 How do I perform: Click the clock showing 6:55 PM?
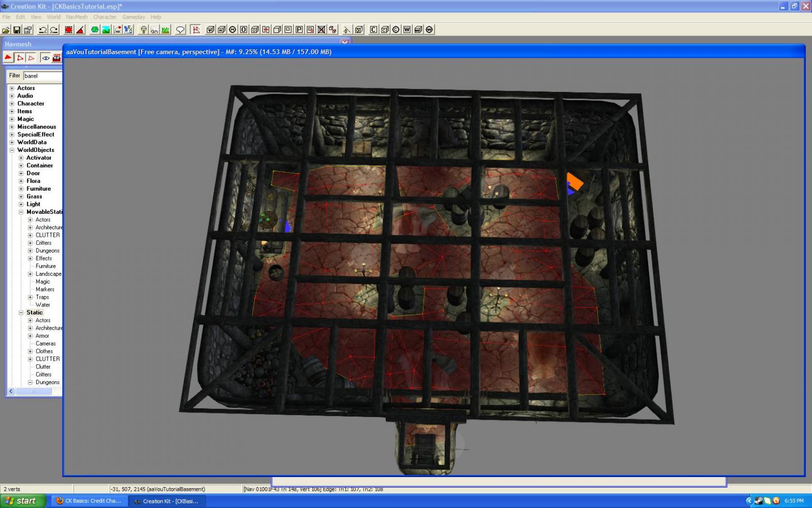pos(794,501)
